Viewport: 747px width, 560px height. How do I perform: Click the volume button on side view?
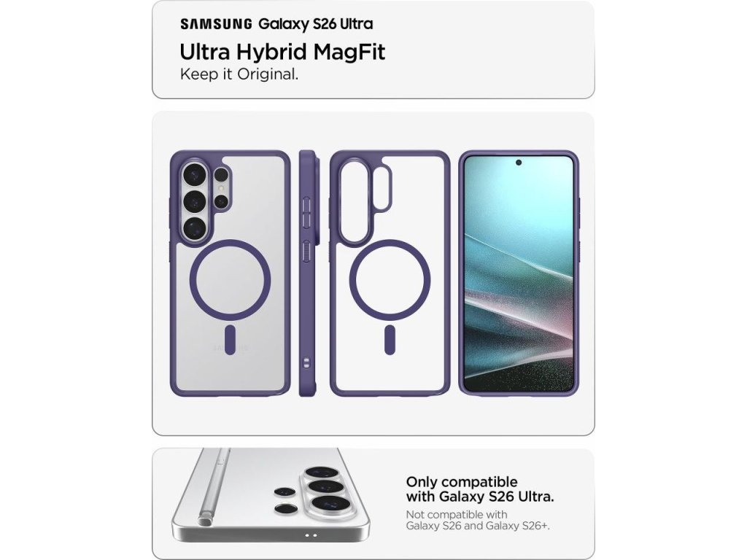tap(306, 213)
